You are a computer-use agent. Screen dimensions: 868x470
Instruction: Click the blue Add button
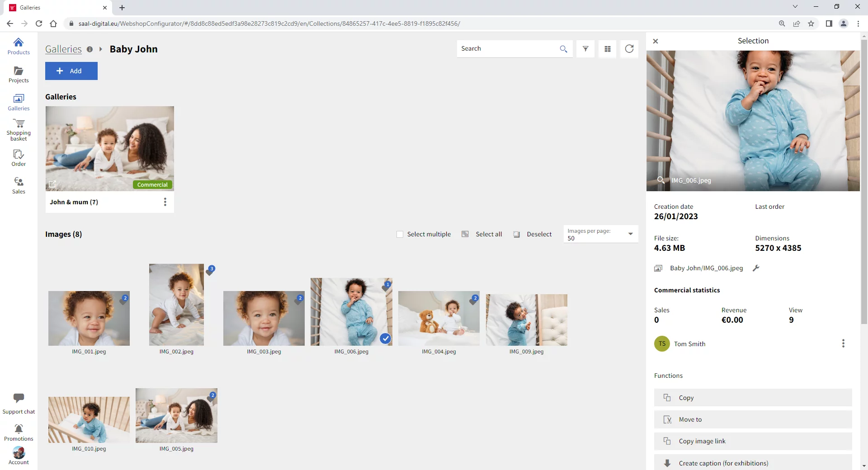[x=71, y=71]
